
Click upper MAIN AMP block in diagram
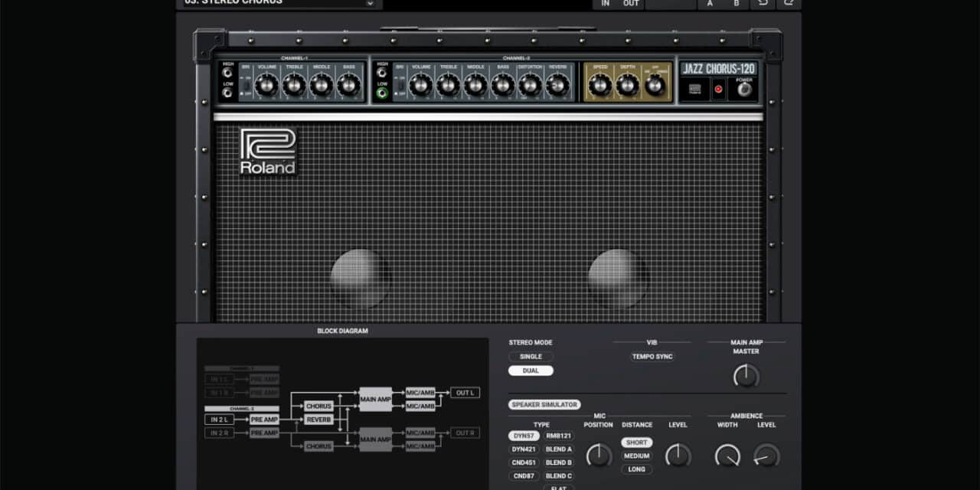(376, 399)
